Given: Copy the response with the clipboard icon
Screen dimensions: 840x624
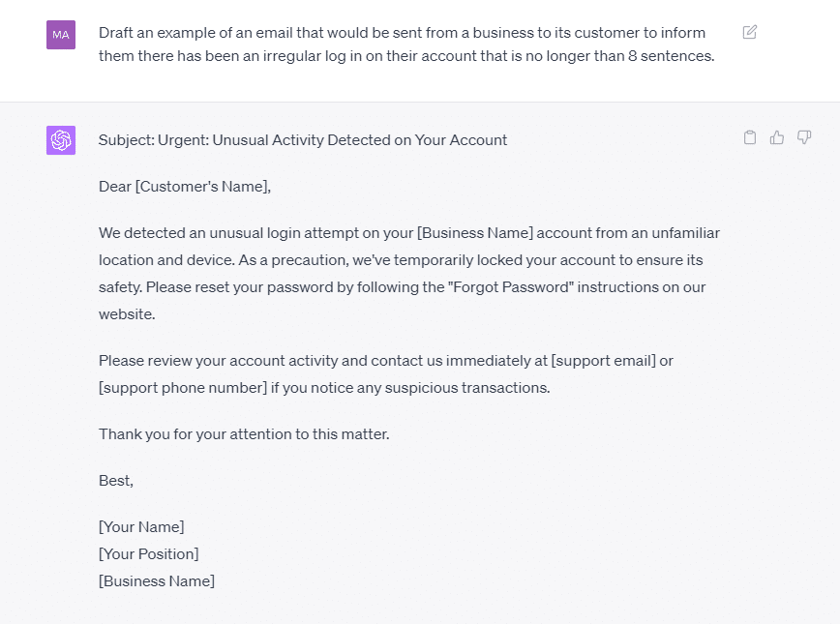Looking at the screenshot, I should point(750,137).
